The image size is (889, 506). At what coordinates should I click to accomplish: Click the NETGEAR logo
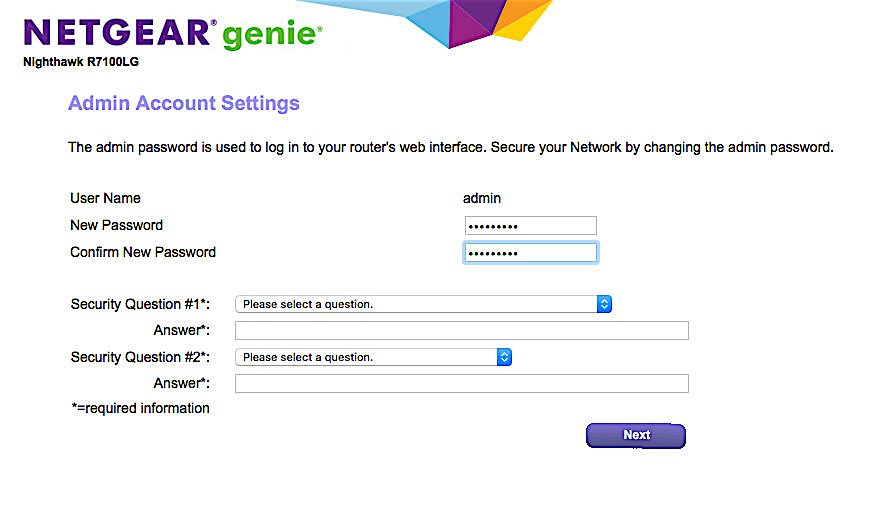(118, 33)
